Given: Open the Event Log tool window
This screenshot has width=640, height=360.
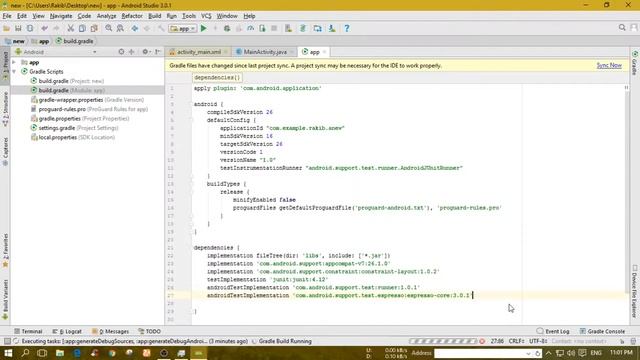Looking at the screenshot, I should [553, 331].
